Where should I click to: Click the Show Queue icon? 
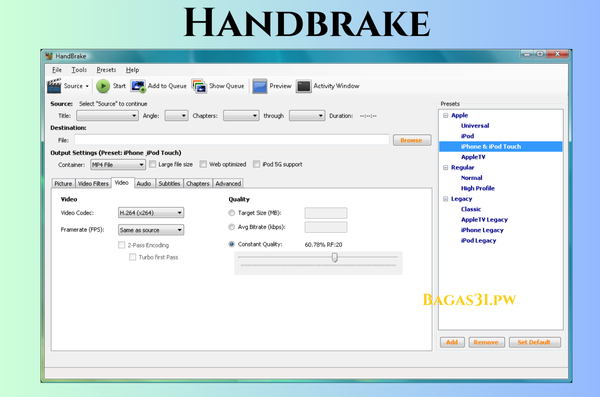(x=199, y=86)
